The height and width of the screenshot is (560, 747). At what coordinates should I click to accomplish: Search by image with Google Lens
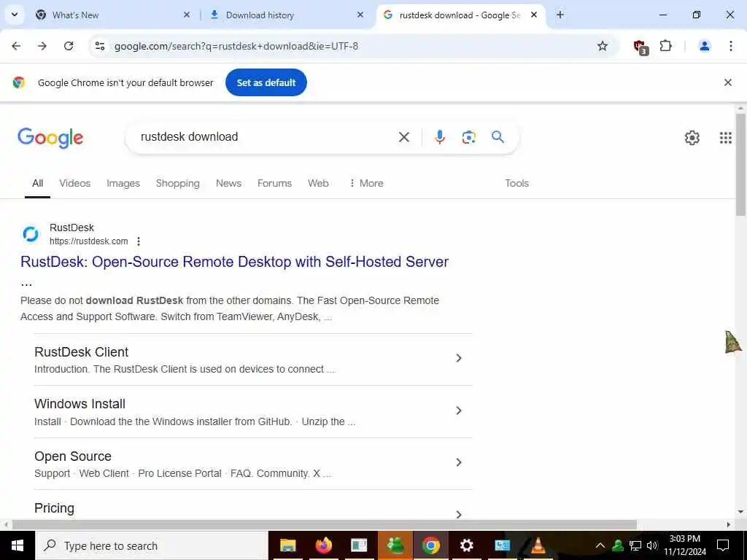(x=469, y=137)
